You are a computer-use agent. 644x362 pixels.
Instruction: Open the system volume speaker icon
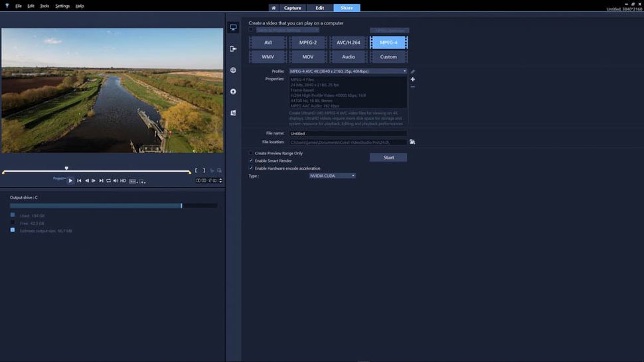click(x=116, y=181)
